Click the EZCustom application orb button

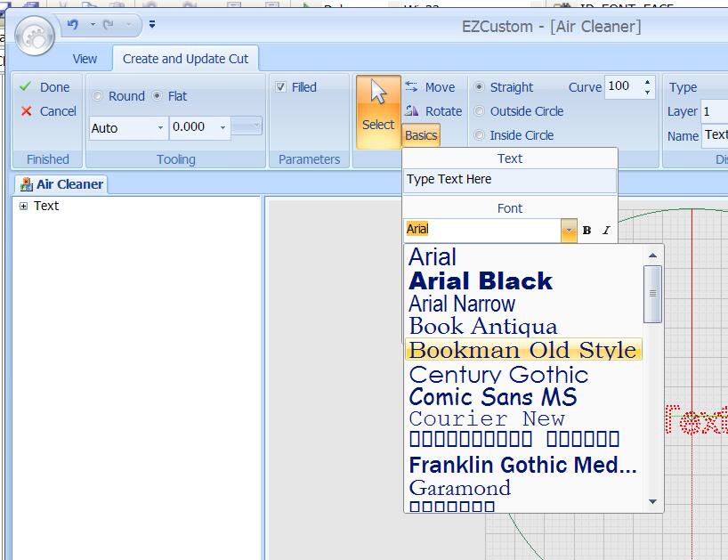34,37
